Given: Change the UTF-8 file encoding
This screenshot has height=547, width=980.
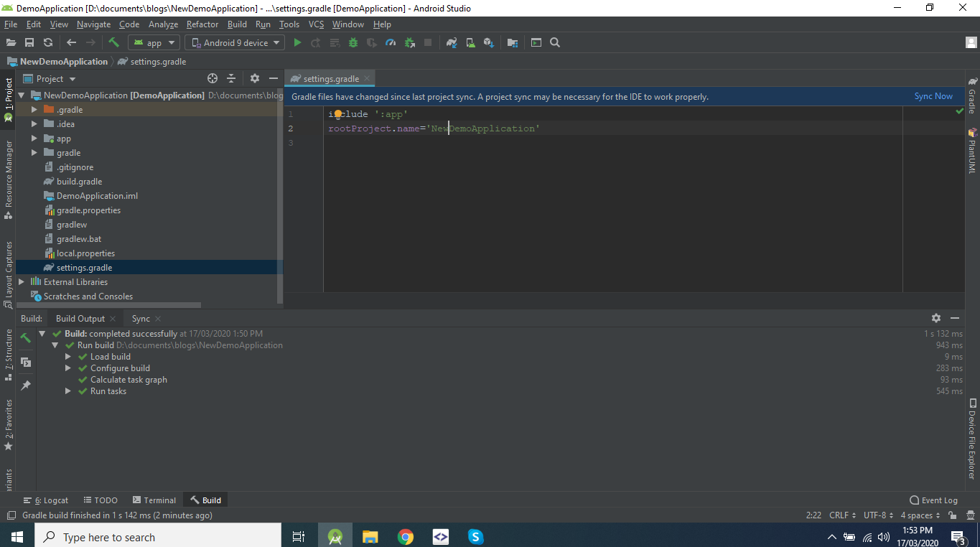Looking at the screenshot, I should (x=879, y=515).
